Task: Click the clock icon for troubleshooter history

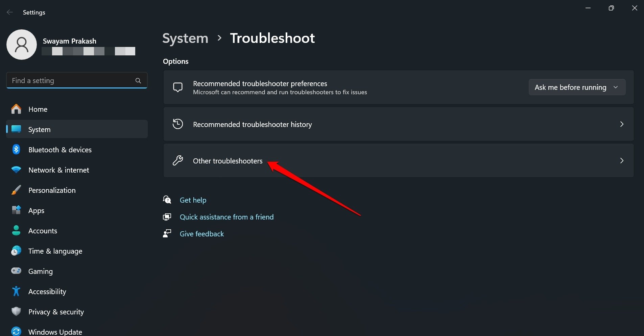Action: [178, 124]
